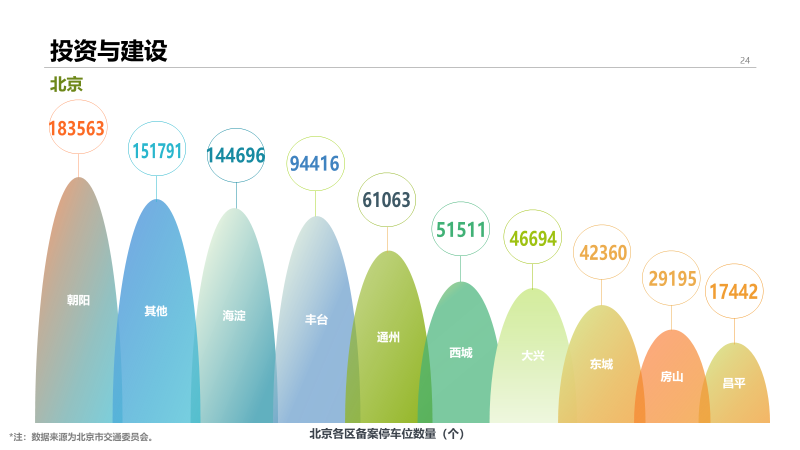Select the 朝阳 bar label

[x=78, y=300]
